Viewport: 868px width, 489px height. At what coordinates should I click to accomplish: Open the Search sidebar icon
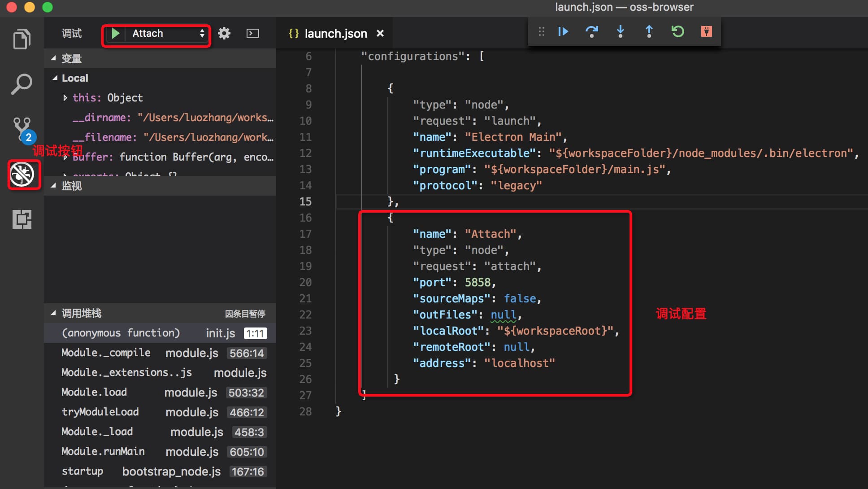click(22, 84)
